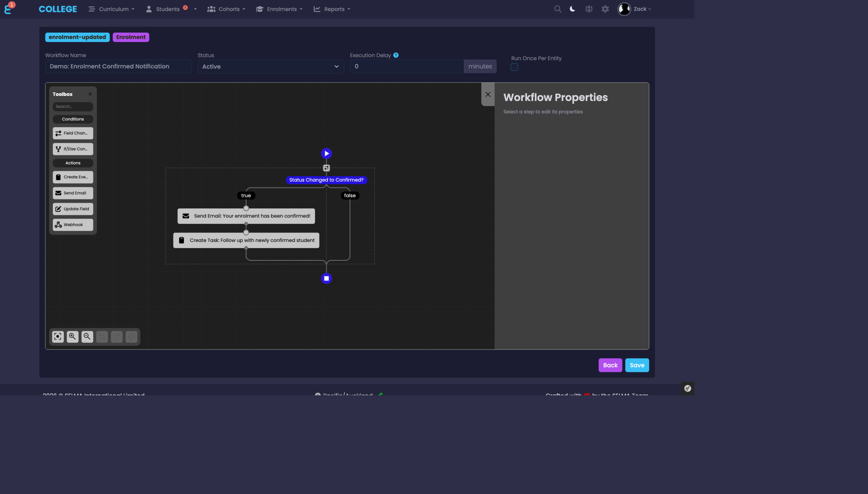Viewport: 868px width, 494px height.
Task: Add a Create Event action
Action: click(73, 177)
